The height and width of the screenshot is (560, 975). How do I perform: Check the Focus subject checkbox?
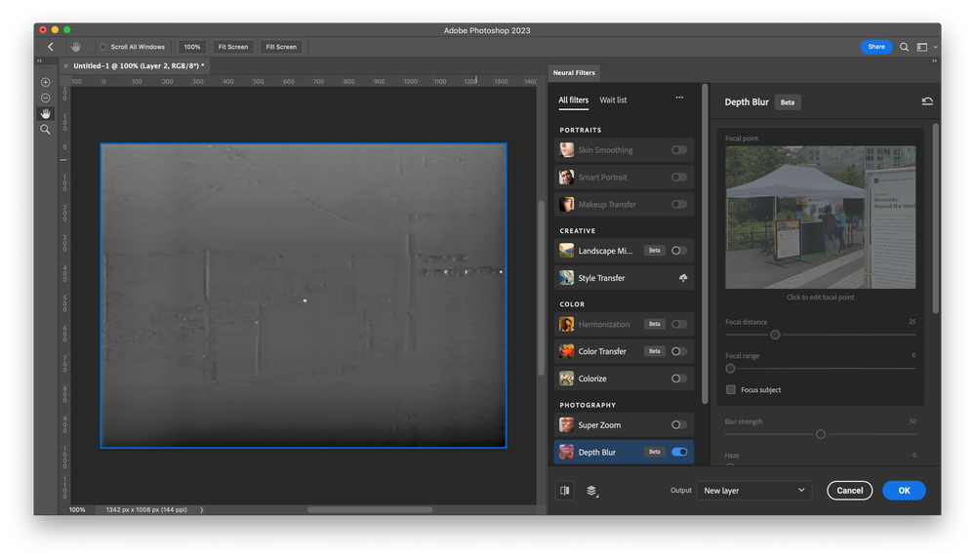click(x=731, y=389)
